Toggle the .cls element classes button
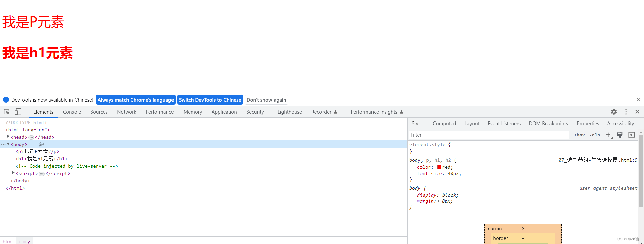Image resolution: width=644 pixels, height=244 pixels. [x=595, y=135]
